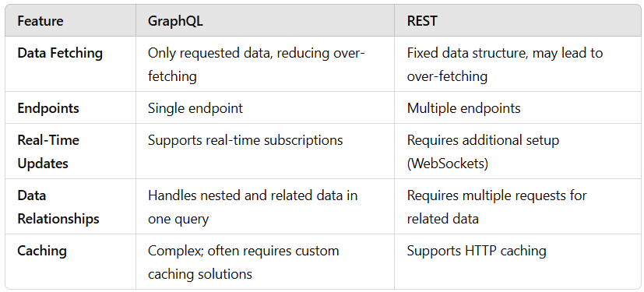Image resolution: width=644 pixels, height=292 pixels.
Task: Select the Caching row label
Action: [42, 251]
